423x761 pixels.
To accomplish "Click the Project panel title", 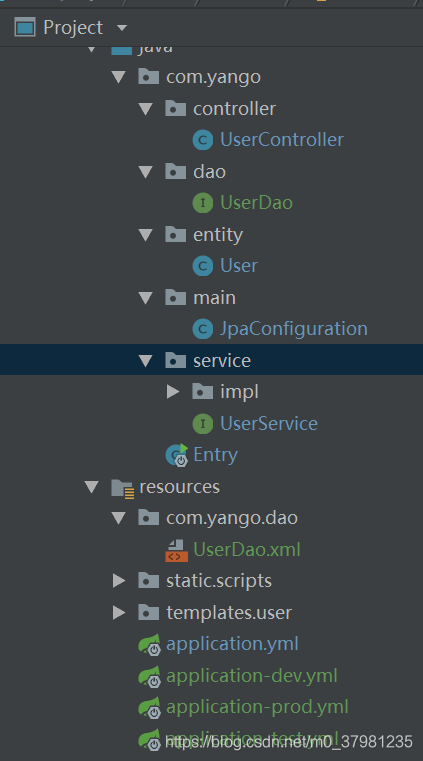I will [x=73, y=28].
